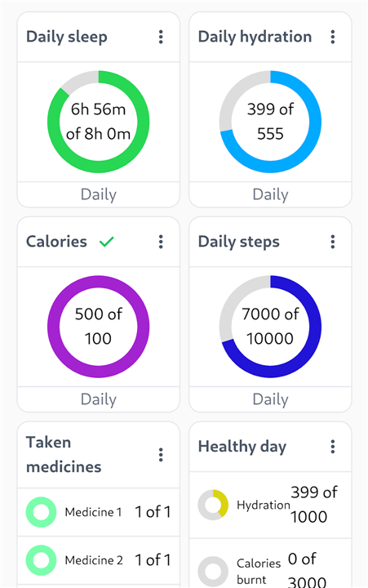Click the Medicine 1 green ring icon
The image size is (368, 588).
click(42, 512)
